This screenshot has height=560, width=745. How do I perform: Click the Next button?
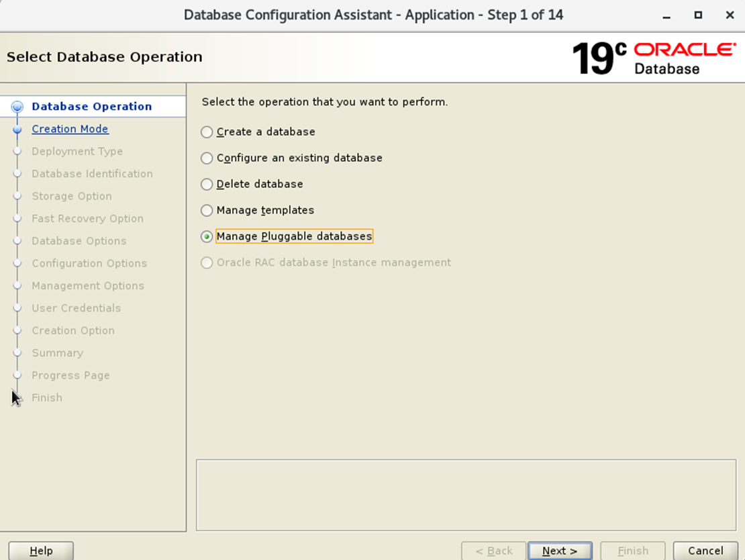tap(560, 551)
